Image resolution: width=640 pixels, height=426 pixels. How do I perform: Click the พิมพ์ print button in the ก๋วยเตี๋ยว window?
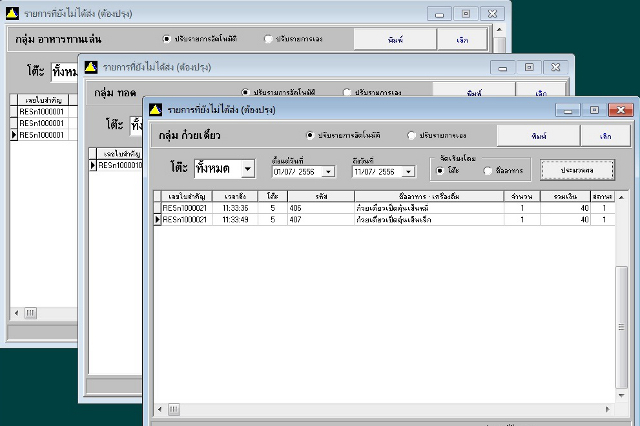click(x=538, y=136)
